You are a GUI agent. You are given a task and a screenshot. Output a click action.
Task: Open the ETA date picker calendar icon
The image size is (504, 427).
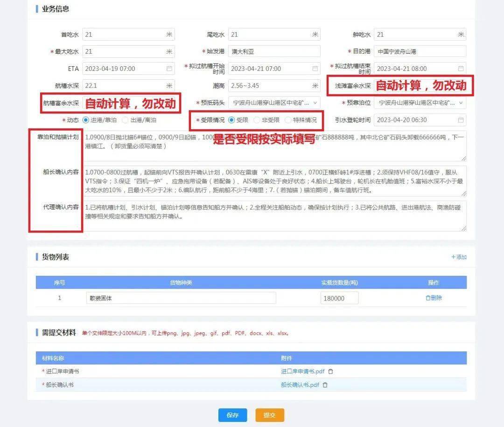(x=170, y=69)
